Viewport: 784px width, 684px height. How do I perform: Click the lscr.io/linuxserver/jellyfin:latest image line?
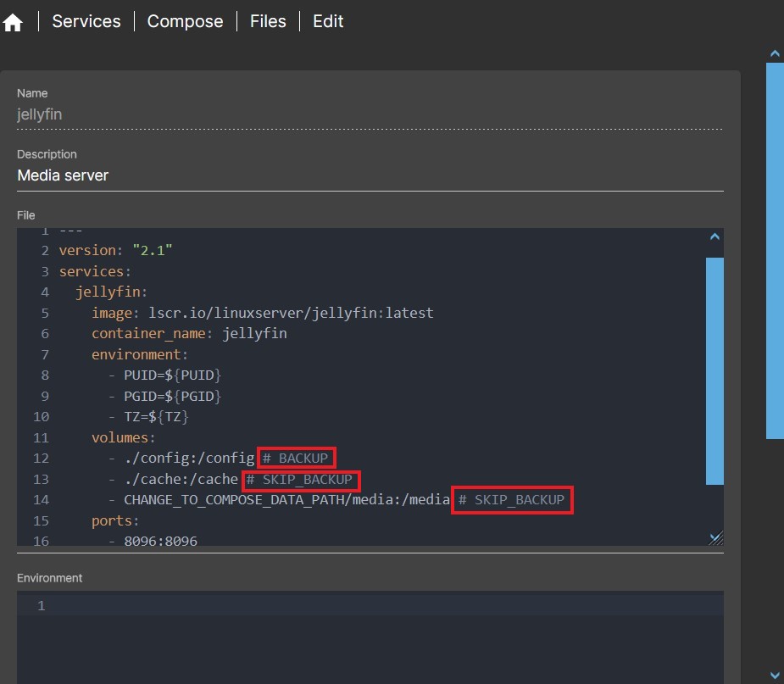291,313
